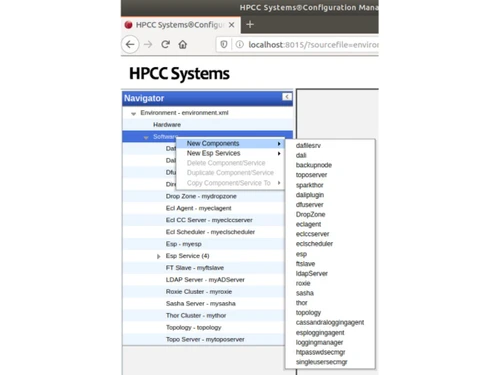Choose dafilesrv from the components submenu
The height and width of the screenshot is (375, 500).
pos(308,146)
